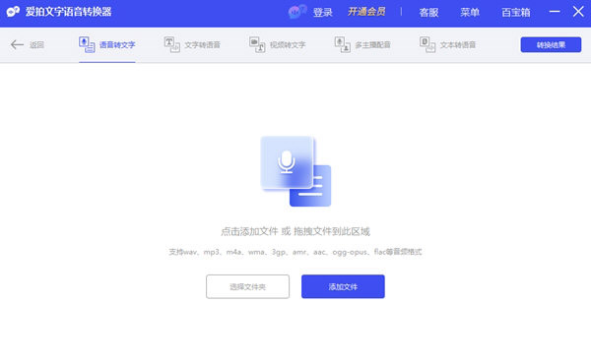591x364 pixels.
Task: Open the 登录 login link
Action: point(323,12)
